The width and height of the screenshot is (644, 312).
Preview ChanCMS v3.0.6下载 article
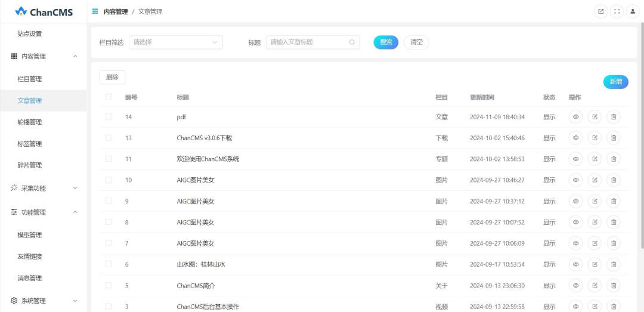click(576, 138)
